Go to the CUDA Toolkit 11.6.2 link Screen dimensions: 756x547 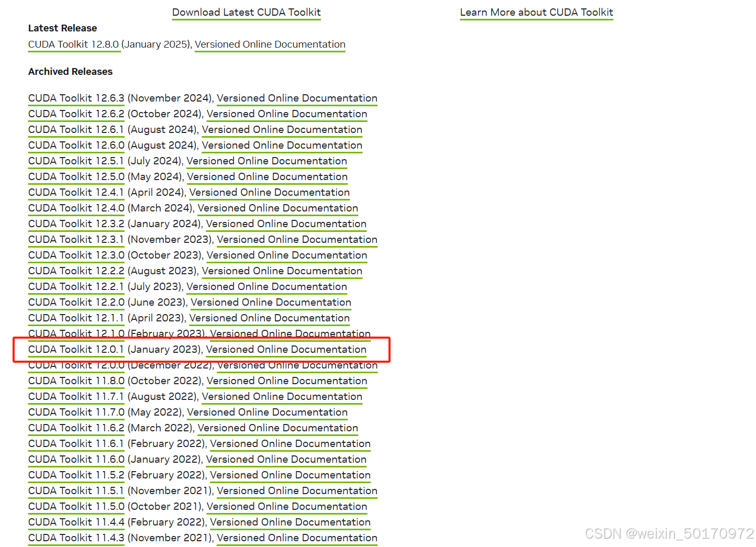coord(76,428)
